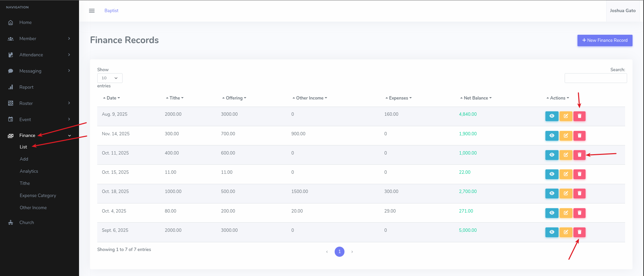The width and height of the screenshot is (644, 276).
Task: Click the hamburger menu icon in header
Action: click(92, 11)
